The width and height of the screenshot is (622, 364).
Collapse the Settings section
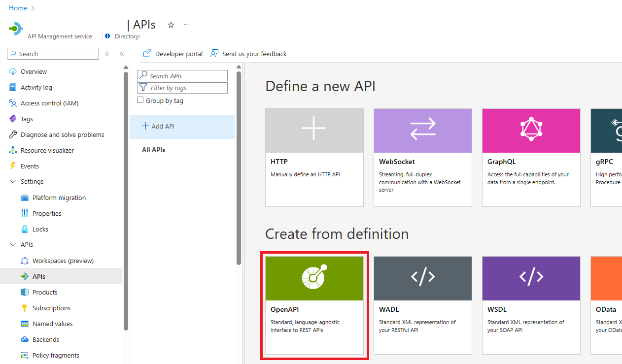tap(13, 181)
